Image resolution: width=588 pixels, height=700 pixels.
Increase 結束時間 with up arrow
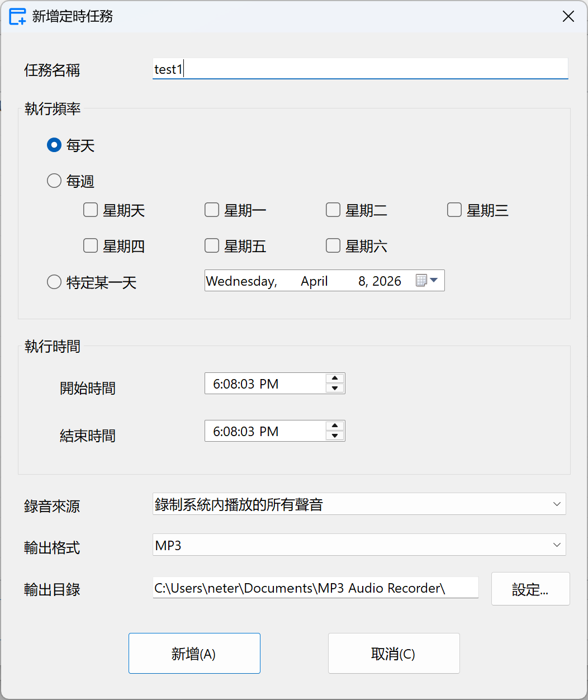tap(335, 426)
